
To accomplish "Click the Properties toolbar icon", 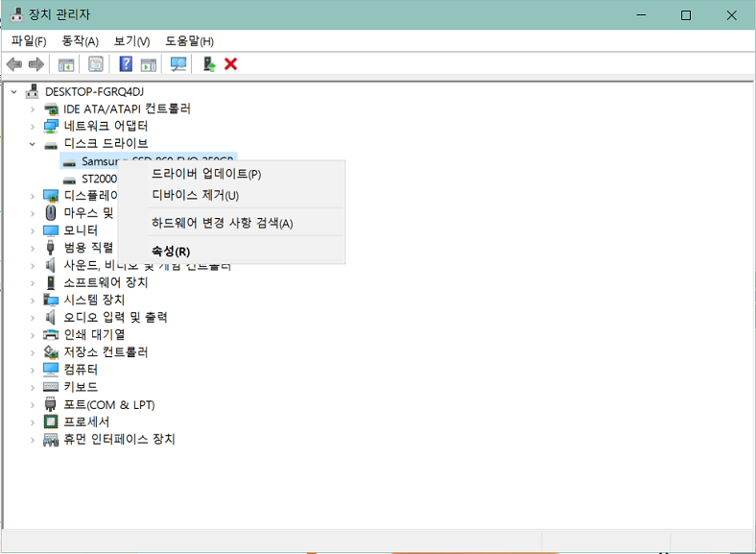I will click(96, 64).
